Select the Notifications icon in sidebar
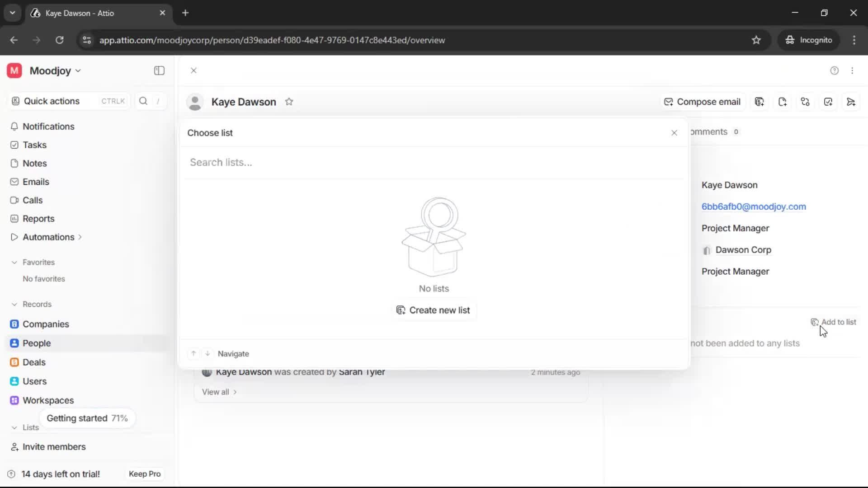Screen dimensions: 868x488 pos(15,127)
